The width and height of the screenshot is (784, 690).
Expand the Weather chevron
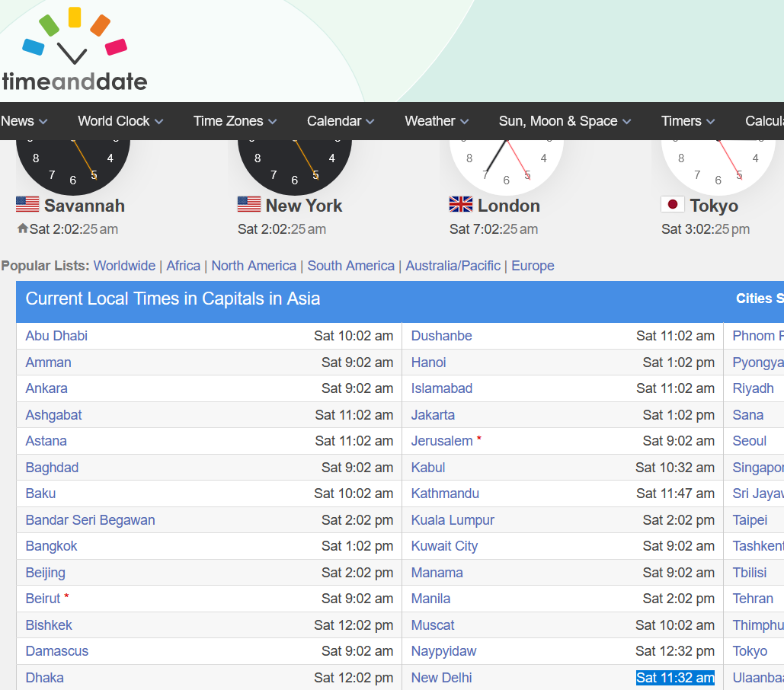click(465, 121)
